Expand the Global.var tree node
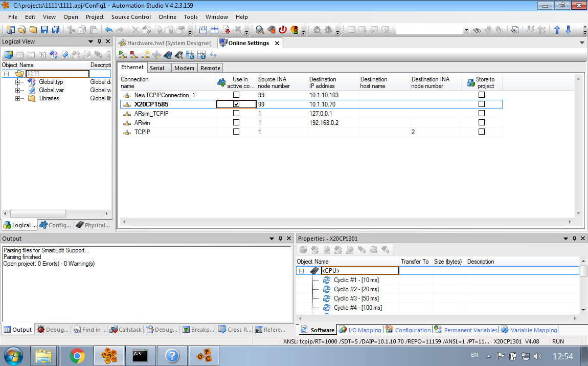Viewport: 588px width, 366px height. (17, 90)
